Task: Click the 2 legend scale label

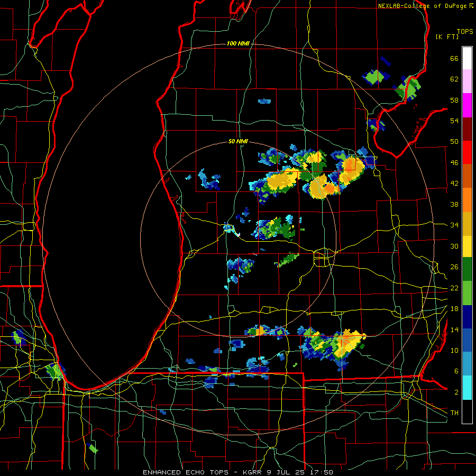Action: (x=456, y=392)
